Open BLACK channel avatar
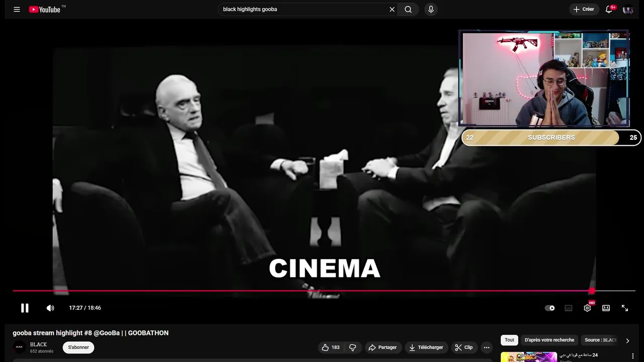 point(19,347)
